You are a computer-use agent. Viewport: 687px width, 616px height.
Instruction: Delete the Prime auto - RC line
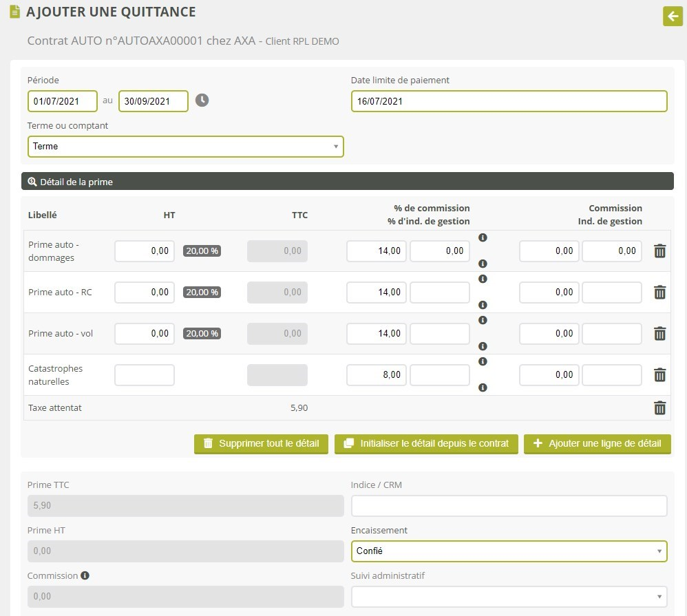click(x=659, y=293)
